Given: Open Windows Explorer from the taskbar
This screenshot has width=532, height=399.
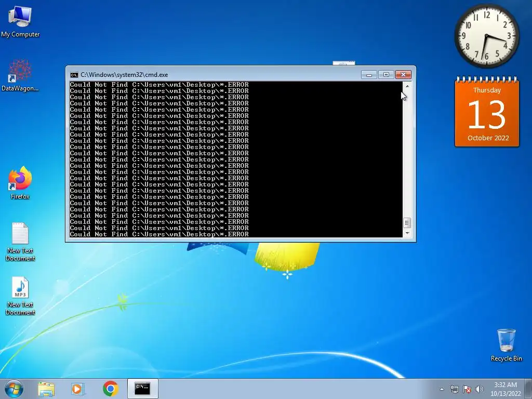Looking at the screenshot, I should pyautogui.click(x=46, y=389).
